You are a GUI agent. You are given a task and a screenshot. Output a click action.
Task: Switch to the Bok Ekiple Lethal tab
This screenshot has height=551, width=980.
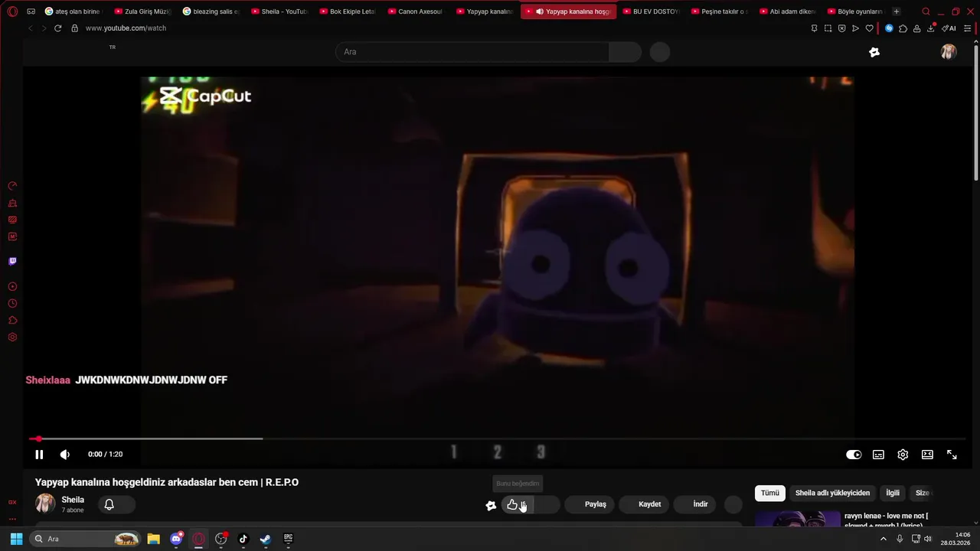[x=347, y=11]
